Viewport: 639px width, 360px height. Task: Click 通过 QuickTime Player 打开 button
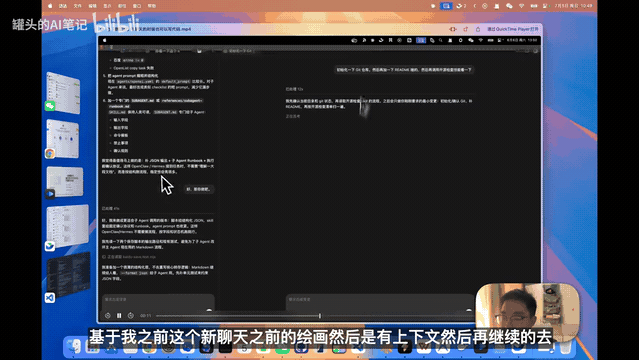[513, 29]
